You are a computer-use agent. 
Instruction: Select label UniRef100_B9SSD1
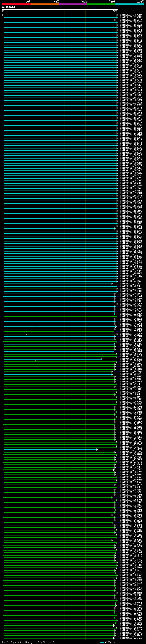pyautogui.click(x=131, y=291)
